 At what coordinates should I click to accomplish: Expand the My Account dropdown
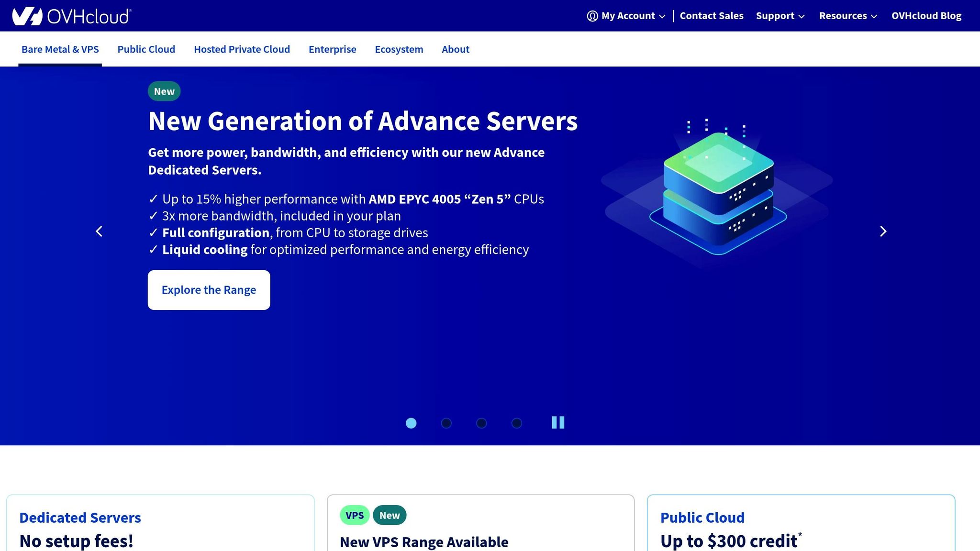(628, 16)
